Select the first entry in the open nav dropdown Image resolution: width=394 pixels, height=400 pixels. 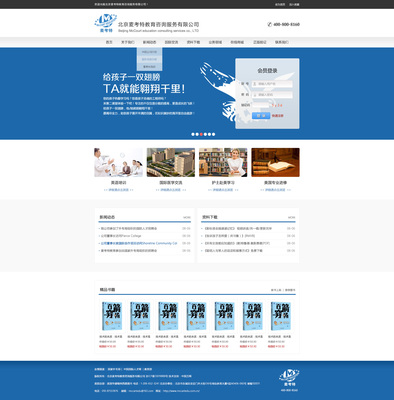149,52
